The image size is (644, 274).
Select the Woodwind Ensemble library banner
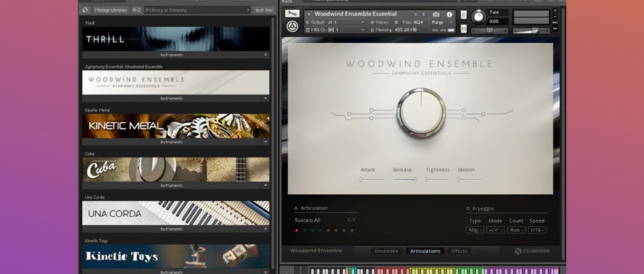[x=176, y=83]
